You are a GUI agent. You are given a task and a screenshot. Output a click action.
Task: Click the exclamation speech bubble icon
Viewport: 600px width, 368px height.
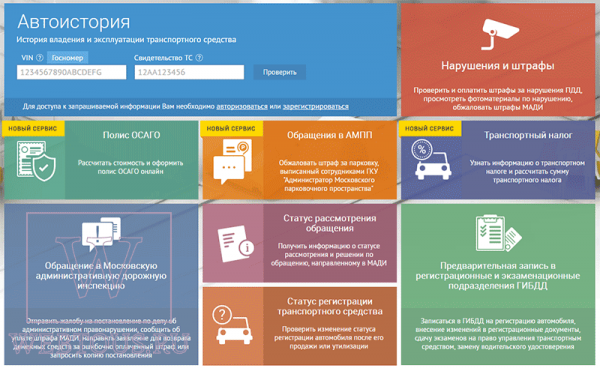click(x=101, y=234)
